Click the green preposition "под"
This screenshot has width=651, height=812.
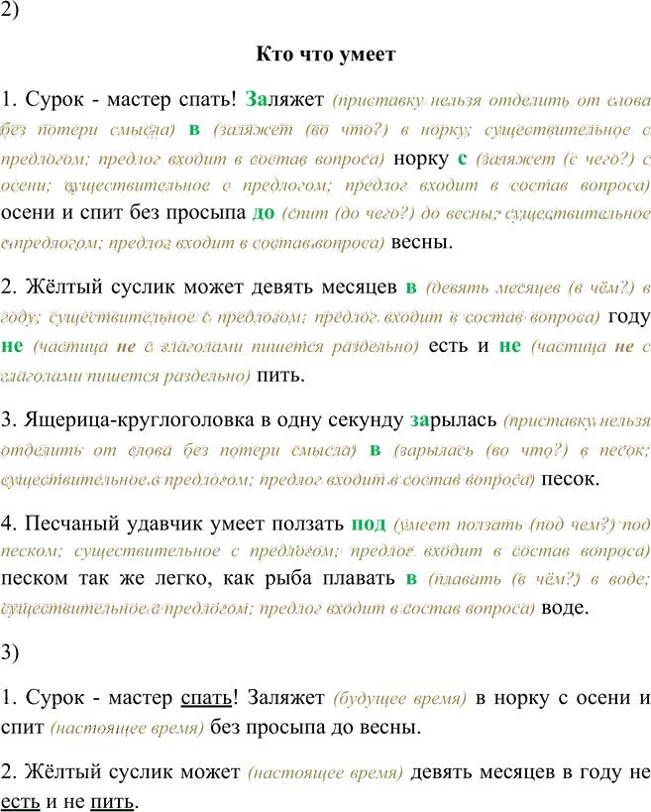click(369, 524)
